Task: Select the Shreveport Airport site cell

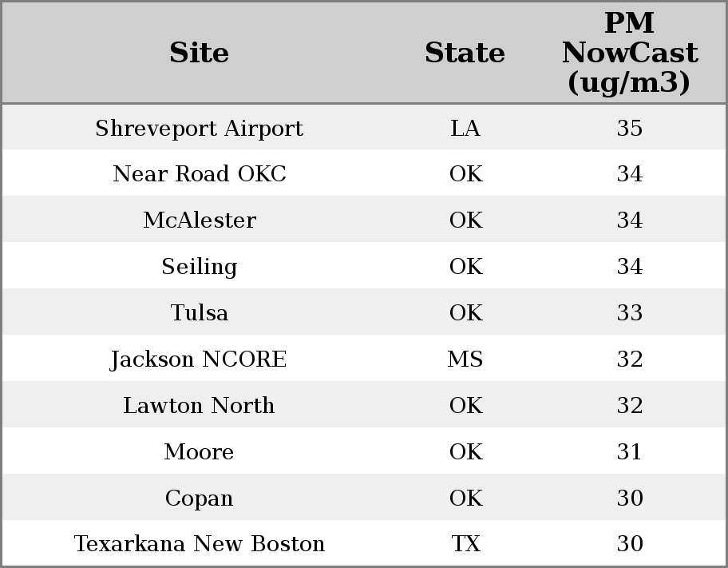Action: tap(199, 128)
